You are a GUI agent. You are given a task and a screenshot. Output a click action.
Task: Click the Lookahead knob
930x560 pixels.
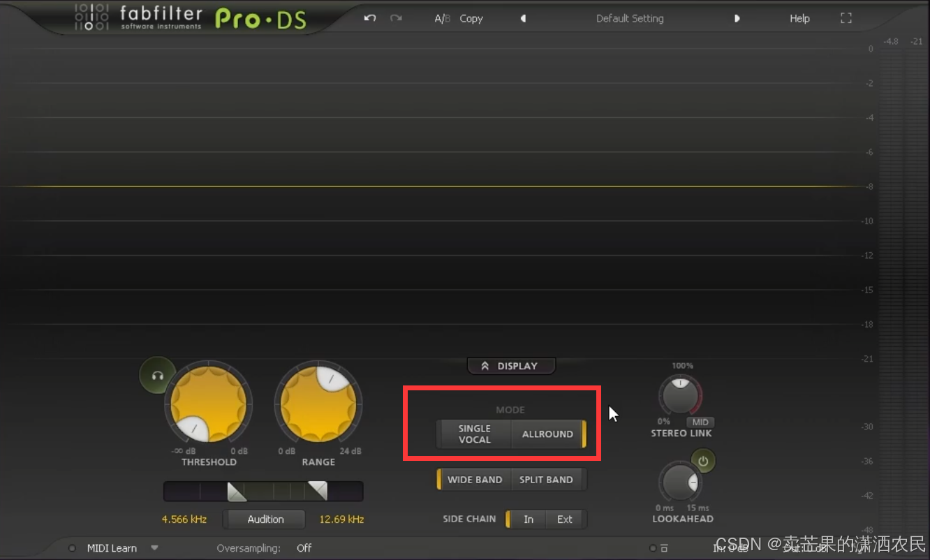pos(680,482)
